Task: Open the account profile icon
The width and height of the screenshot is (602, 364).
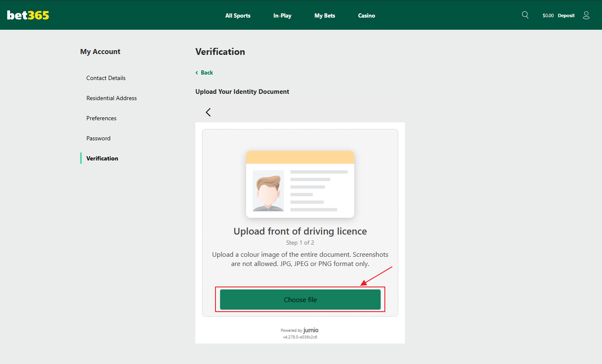Action: pyautogui.click(x=586, y=15)
